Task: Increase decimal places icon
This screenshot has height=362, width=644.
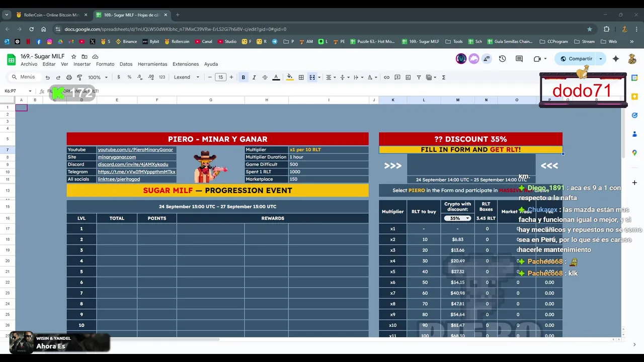Action: point(151,77)
